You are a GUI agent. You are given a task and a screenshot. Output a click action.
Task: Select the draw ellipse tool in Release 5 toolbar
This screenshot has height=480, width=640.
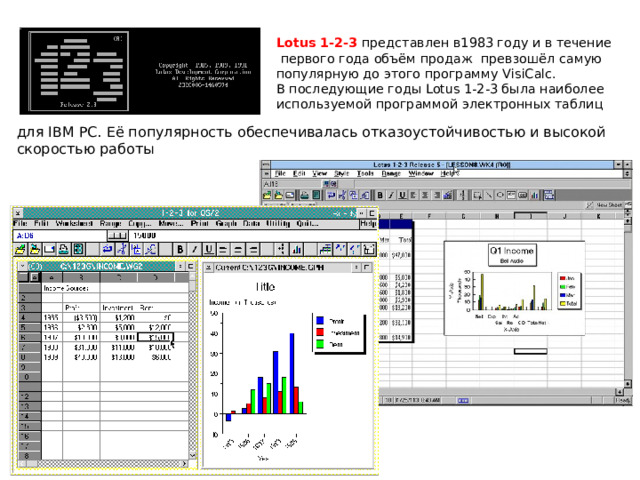point(500,195)
